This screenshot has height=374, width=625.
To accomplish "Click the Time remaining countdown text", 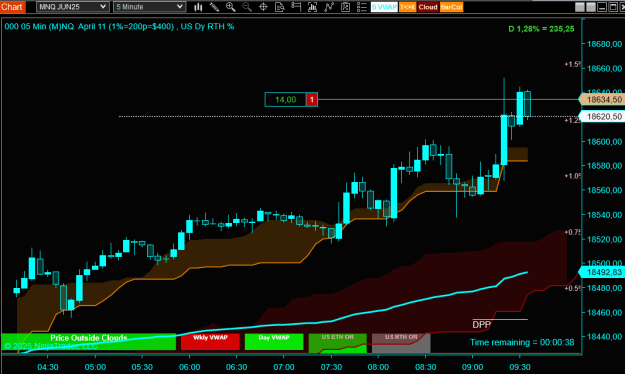I will point(522,343).
